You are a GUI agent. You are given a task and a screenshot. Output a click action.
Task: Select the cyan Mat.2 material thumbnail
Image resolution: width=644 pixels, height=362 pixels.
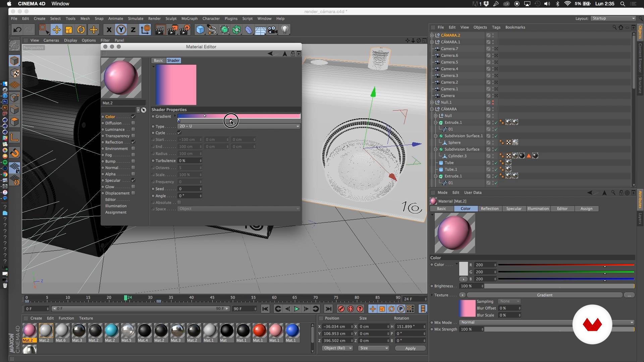point(111,330)
